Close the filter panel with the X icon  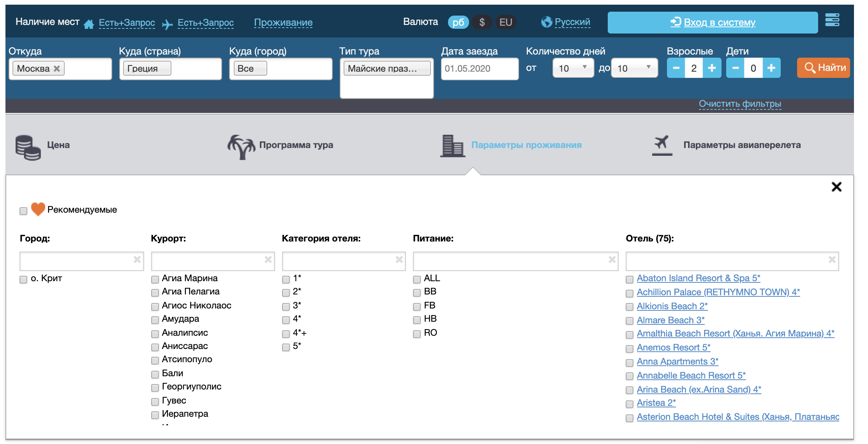pyautogui.click(x=836, y=187)
